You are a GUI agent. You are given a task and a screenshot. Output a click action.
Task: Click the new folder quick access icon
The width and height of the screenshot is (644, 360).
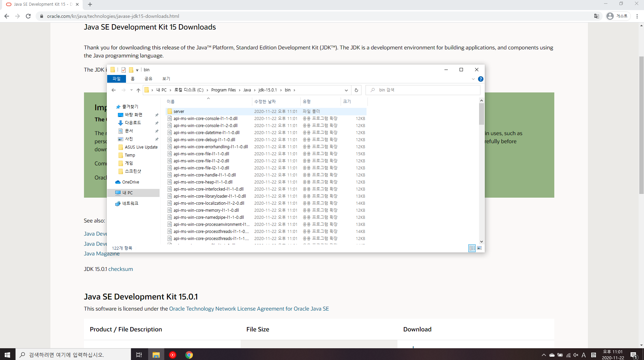pyautogui.click(x=131, y=70)
